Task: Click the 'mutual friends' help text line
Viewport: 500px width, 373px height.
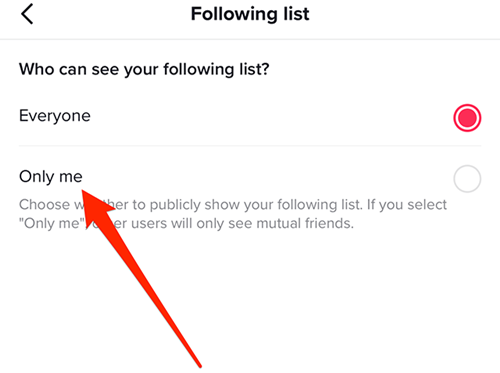Action: [186, 223]
